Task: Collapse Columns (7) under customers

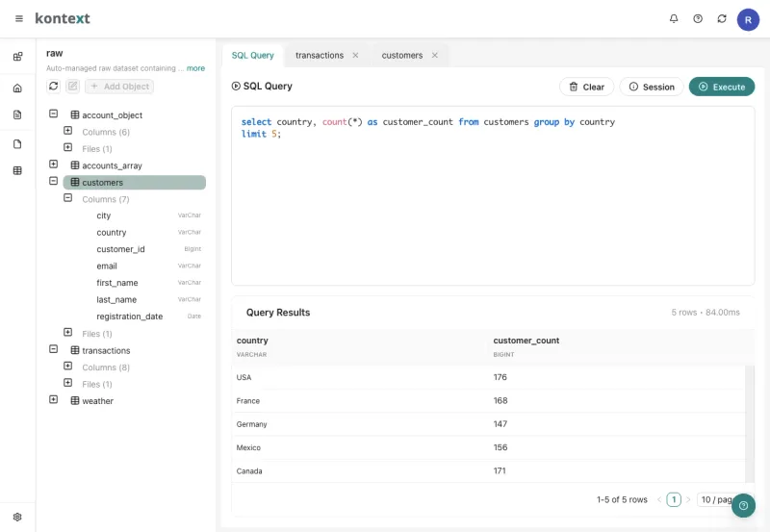Action: (68, 198)
